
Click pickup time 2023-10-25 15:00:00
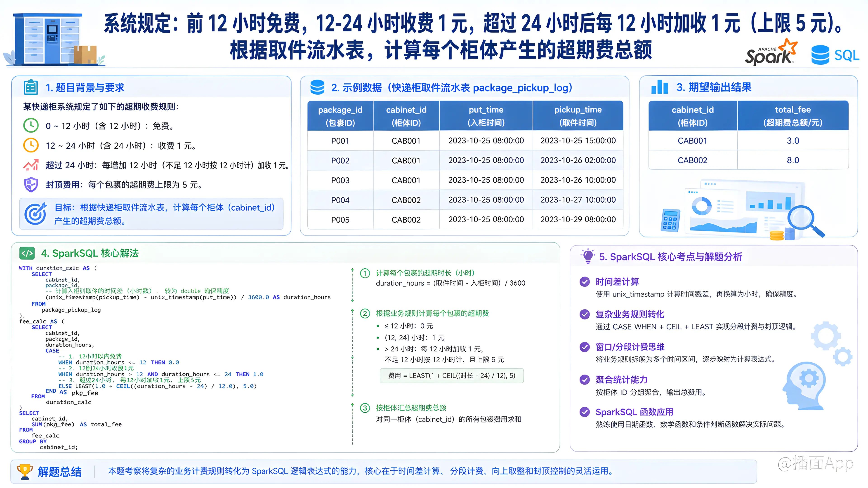(578, 141)
